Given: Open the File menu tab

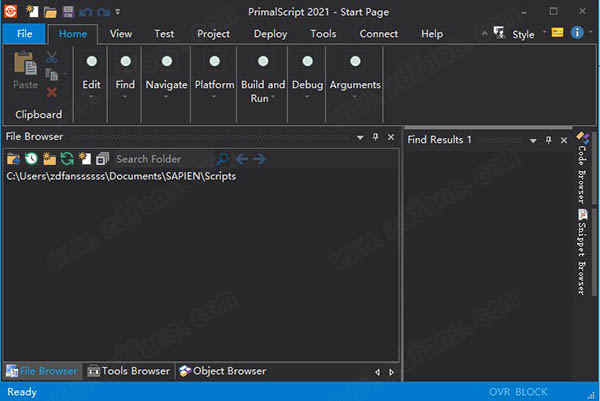Looking at the screenshot, I should (x=24, y=34).
